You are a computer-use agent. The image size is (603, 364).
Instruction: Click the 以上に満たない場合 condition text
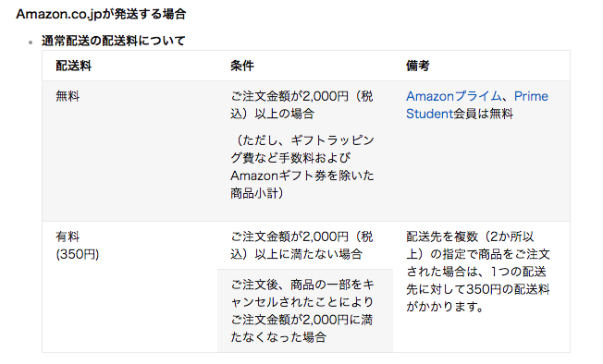coord(301,246)
